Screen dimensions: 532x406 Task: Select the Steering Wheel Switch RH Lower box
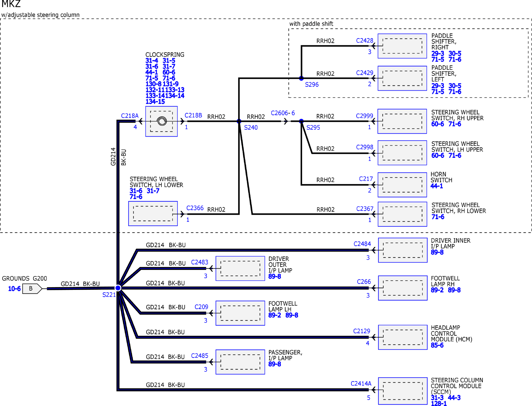[402, 214]
